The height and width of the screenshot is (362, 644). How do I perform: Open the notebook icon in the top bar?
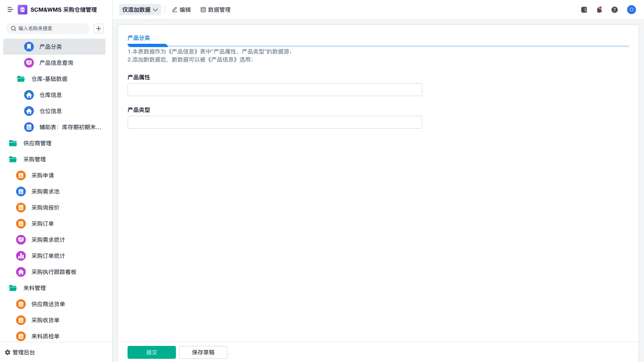tap(584, 10)
